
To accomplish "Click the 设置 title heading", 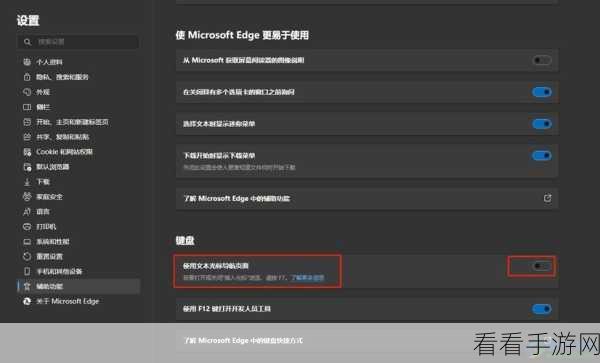I will pyautogui.click(x=28, y=20).
